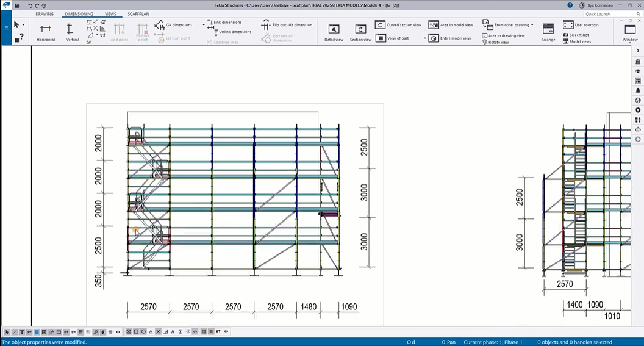
Task: Select the 1480 dimension text
Action: [309, 306]
